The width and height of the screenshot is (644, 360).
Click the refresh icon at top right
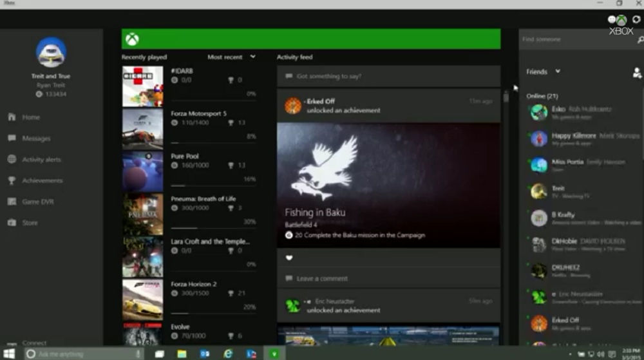[637, 19]
